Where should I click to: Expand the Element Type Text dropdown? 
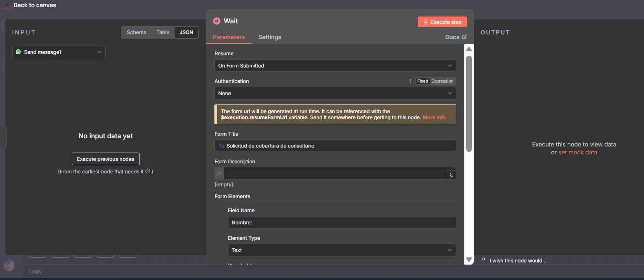tap(341, 250)
